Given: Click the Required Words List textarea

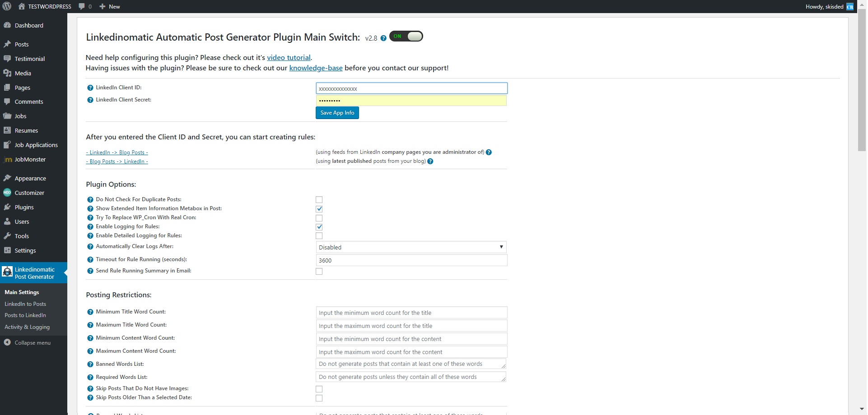Looking at the screenshot, I should click(x=411, y=377).
